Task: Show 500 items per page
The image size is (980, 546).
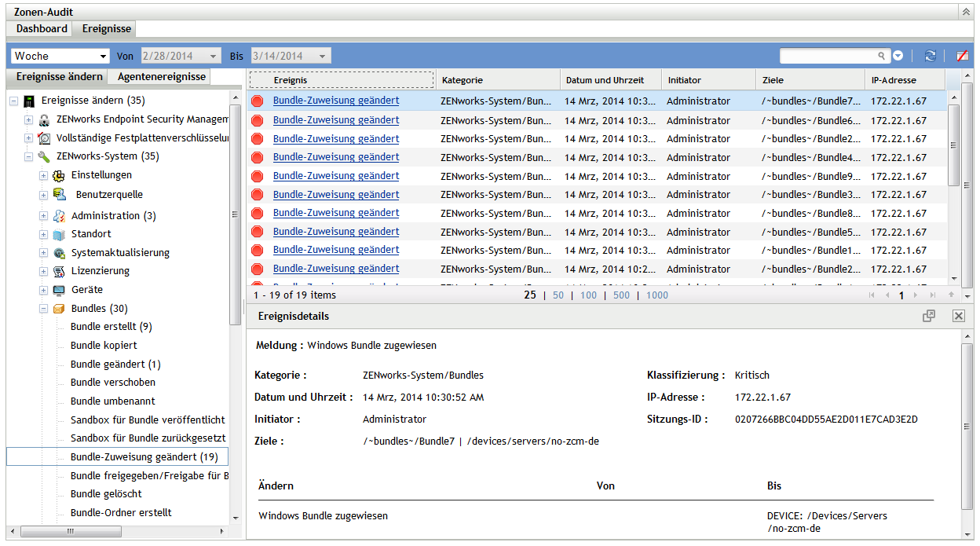Action: [x=621, y=295]
